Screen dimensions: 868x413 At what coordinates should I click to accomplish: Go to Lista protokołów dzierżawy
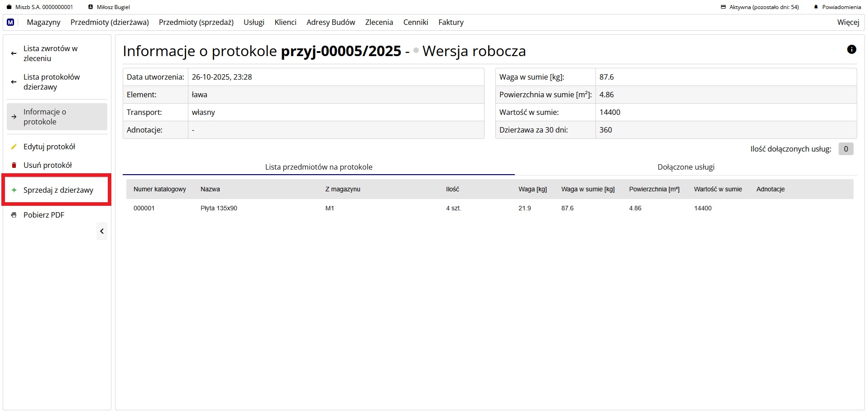coord(52,82)
